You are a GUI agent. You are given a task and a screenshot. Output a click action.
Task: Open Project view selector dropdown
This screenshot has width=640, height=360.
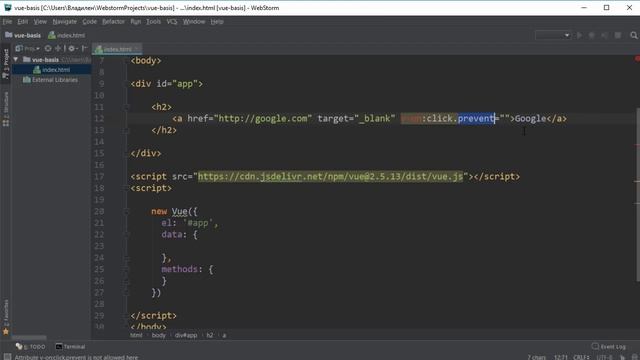click(x=27, y=49)
